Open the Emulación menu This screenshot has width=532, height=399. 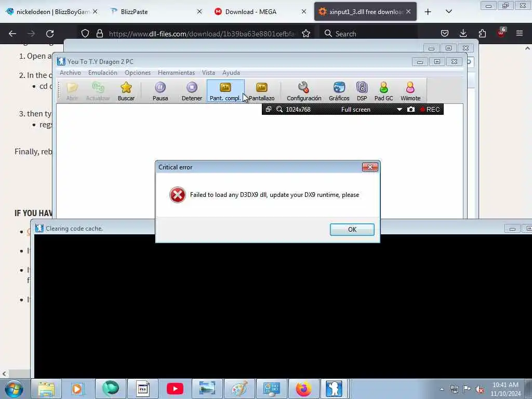pyautogui.click(x=103, y=73)
